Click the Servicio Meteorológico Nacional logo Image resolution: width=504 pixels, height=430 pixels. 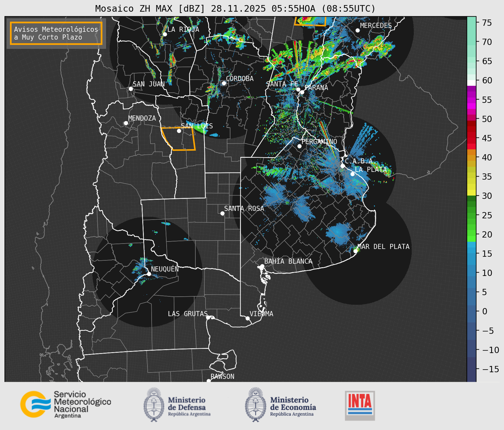click(x=66, y=404)
